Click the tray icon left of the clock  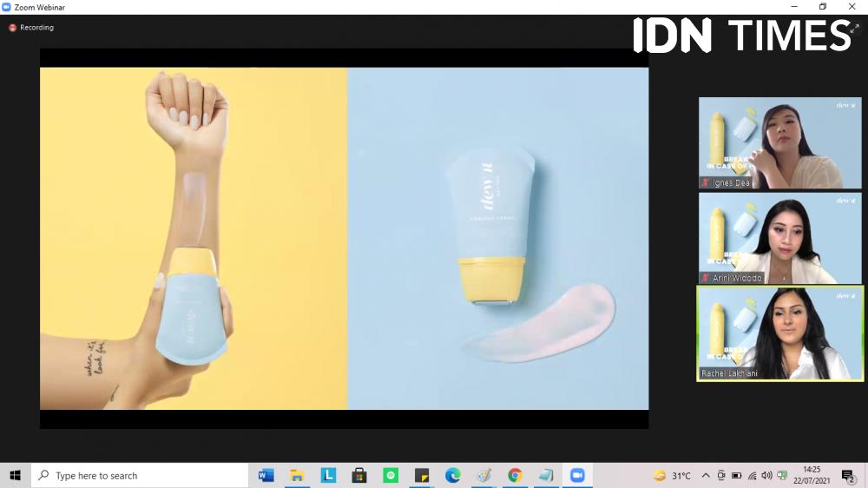(782, 475)
